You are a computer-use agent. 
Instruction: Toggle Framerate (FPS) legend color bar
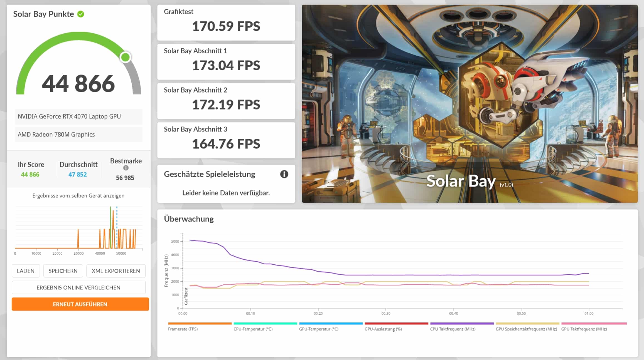[200, 324]
